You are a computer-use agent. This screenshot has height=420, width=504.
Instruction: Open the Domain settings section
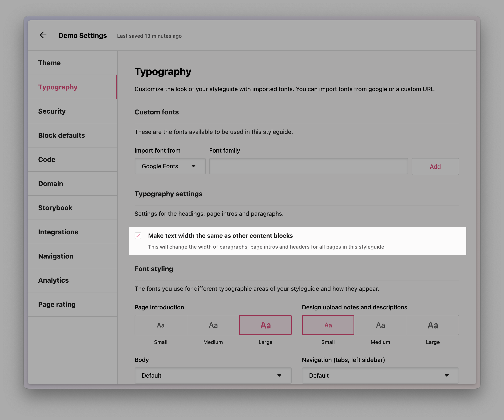72,184
